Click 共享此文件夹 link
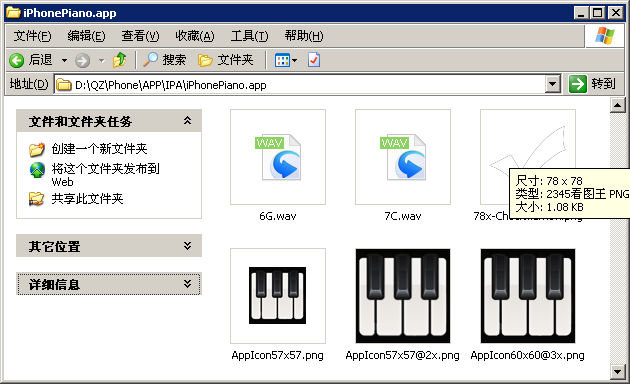The image size is (630, 384). [87, 199]
